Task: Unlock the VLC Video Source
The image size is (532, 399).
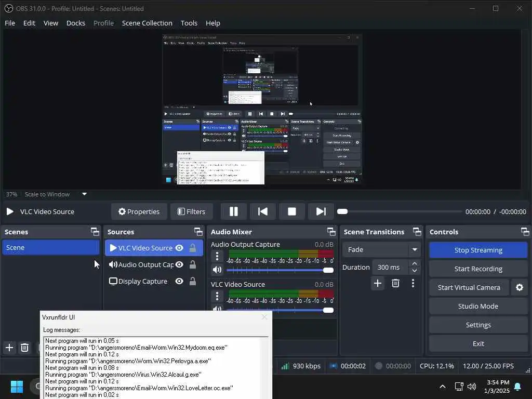Action: 192,248
